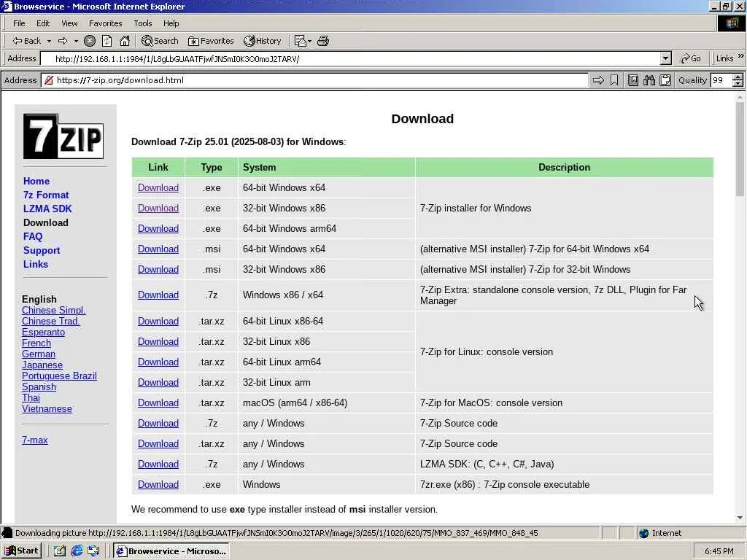747x560 pixels.
Task: Click Browservice Go arrow icon
Action: click(598, 80)
